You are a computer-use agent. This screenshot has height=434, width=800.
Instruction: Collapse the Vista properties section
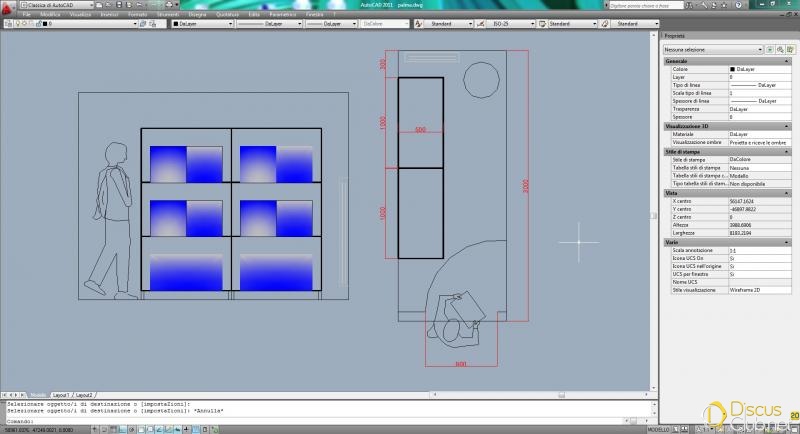pos(787,193)
